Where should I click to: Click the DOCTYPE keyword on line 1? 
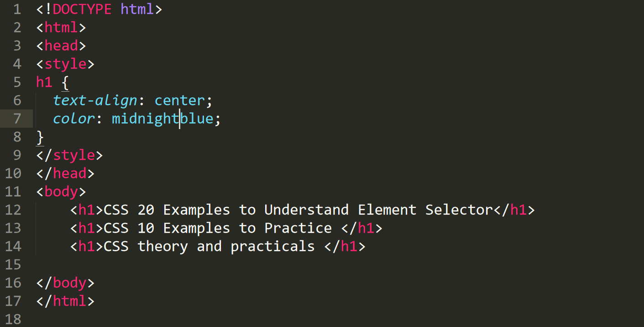82,9
